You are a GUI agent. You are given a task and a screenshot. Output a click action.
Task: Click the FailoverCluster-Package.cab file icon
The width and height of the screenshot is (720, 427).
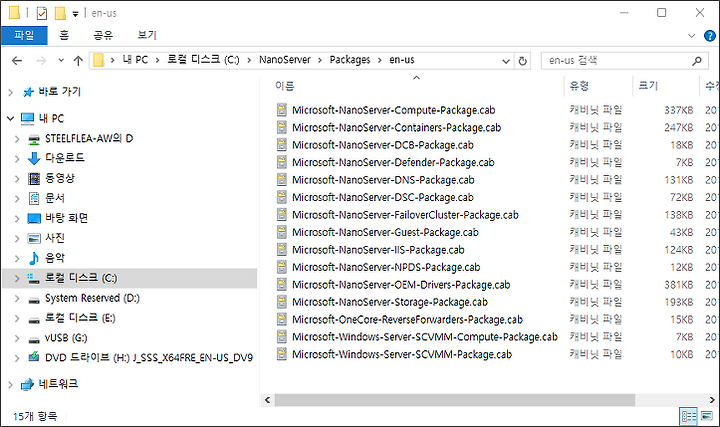click(282, 215)
